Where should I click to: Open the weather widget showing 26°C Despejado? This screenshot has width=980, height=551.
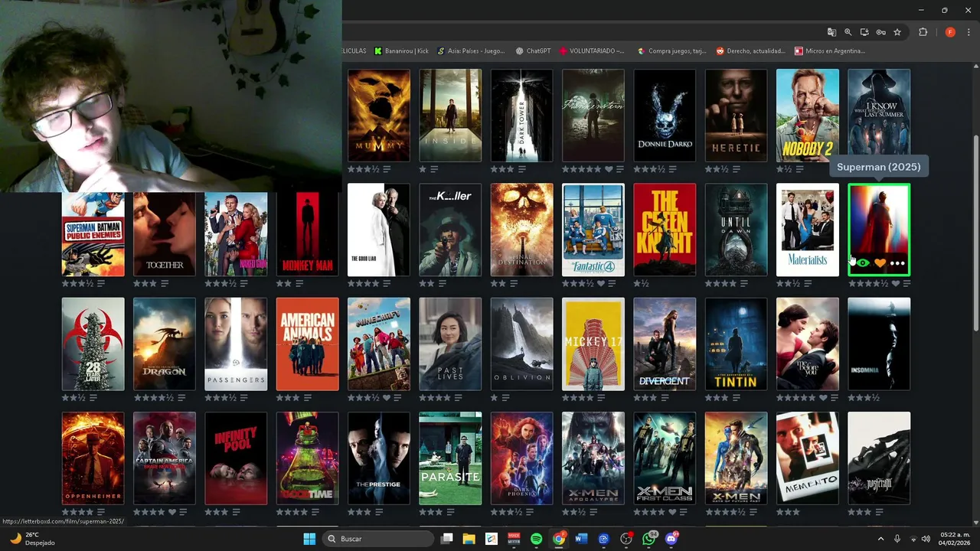[31, 539]
